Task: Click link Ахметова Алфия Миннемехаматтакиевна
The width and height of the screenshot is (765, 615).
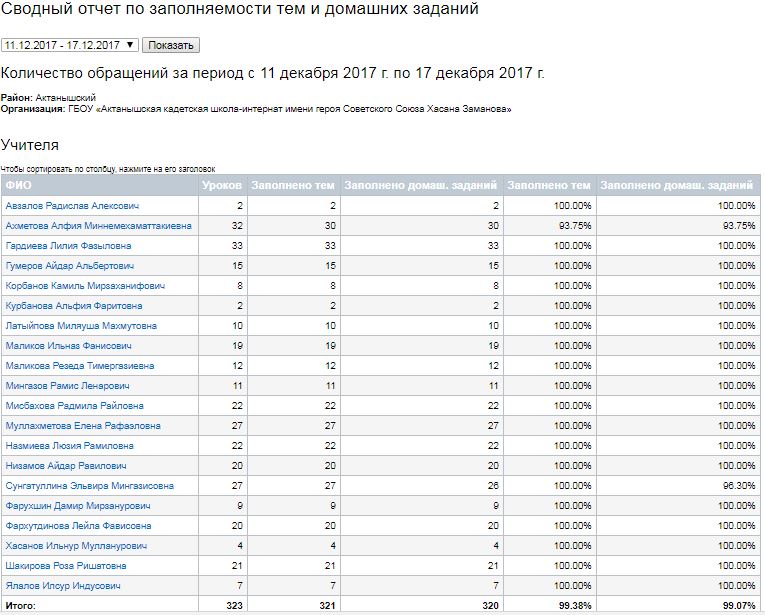Action: tap(98, 225)
